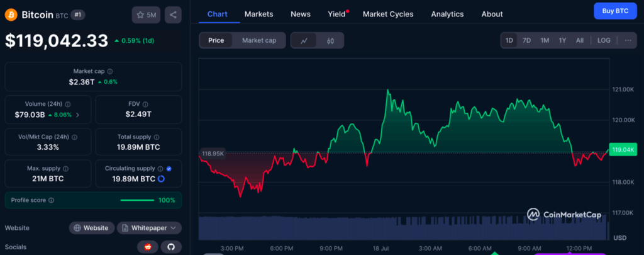Open the chart more options ellipsis
This screenshot has height=255, width=644.
pyautogui.click(x=628, y=40)
